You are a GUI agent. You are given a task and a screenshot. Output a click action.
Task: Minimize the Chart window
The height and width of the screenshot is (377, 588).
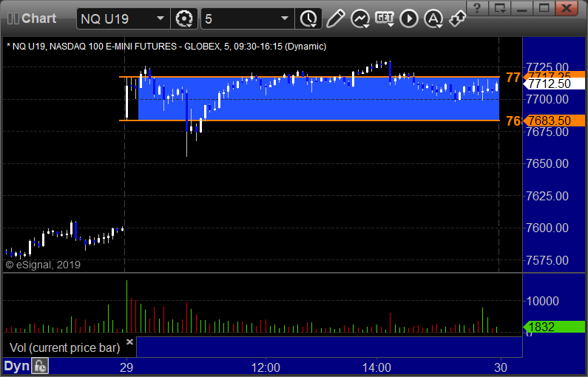(521, 8)
